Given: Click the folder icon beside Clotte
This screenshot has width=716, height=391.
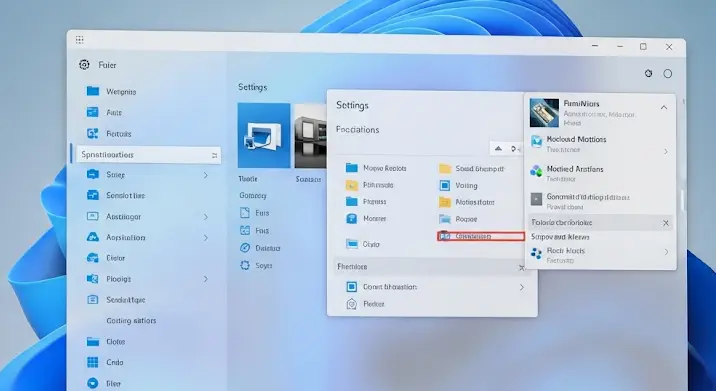Looking at the screenshot, I should (93, 341).
